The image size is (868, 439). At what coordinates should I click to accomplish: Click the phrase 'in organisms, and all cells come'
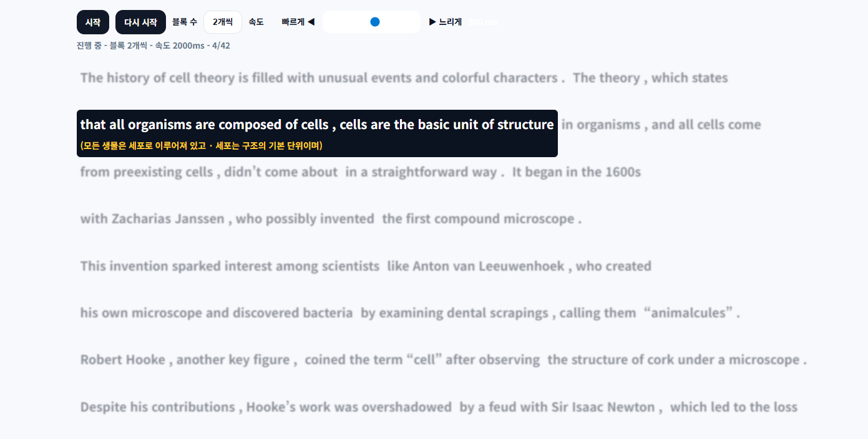point(661,125)
